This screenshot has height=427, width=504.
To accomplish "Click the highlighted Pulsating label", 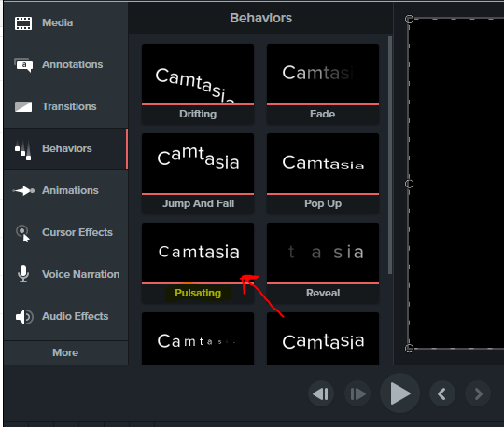I will click(x=198, y=293).
